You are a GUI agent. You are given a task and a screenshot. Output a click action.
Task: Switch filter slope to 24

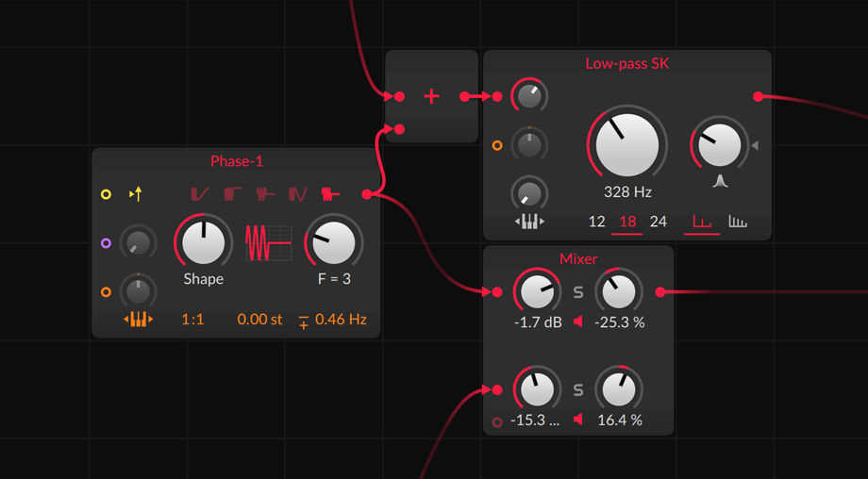click(x=659, y=223)
